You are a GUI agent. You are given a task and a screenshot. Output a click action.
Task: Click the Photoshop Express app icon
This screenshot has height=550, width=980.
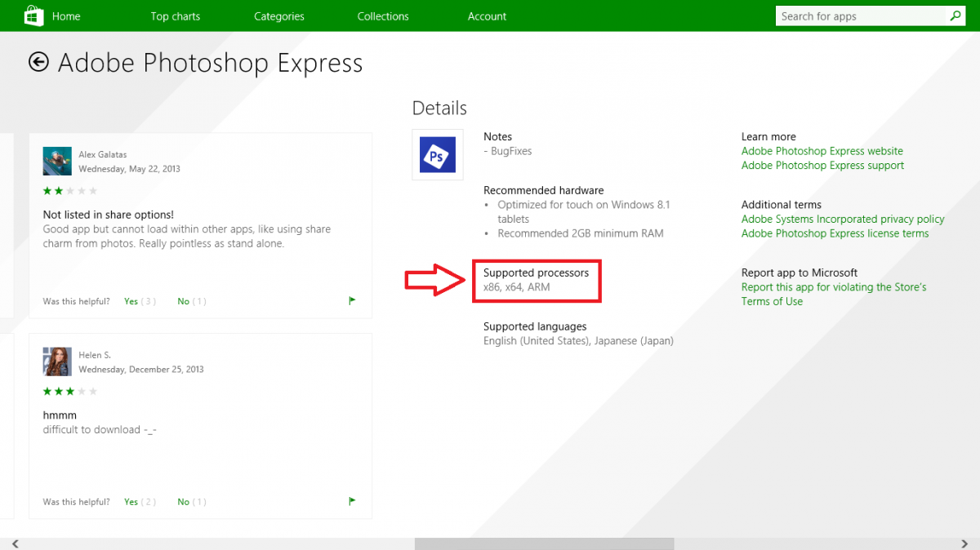click(x=437, y=154)
